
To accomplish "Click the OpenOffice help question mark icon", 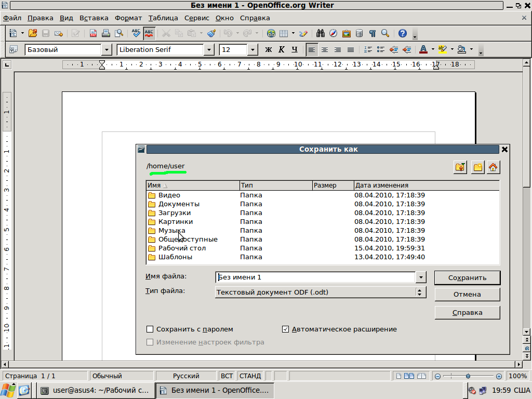I will coord(402,33).
